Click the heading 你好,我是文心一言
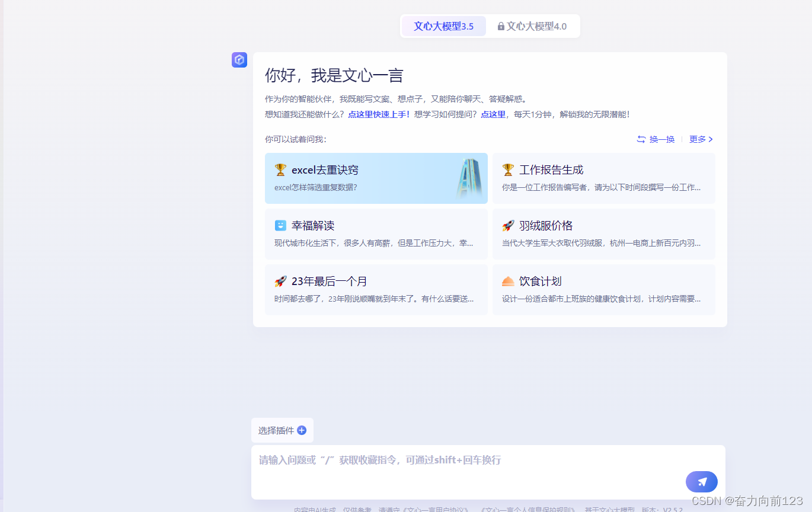Image resolution: width=812 pixels, height=512 pixels. coord(334,75)
